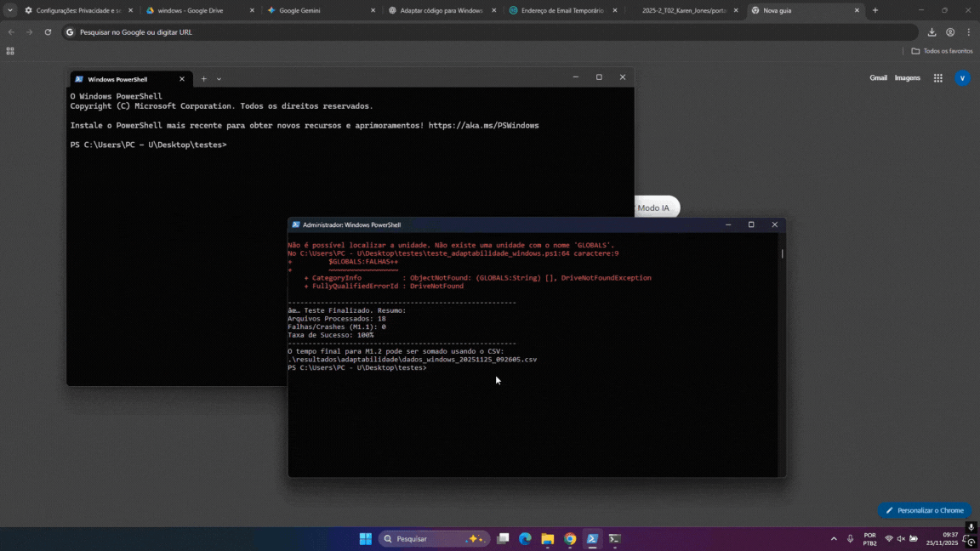Screen dimensions: 980x551
Task: Show hidden system tray icons
Action: coord(834,539)
